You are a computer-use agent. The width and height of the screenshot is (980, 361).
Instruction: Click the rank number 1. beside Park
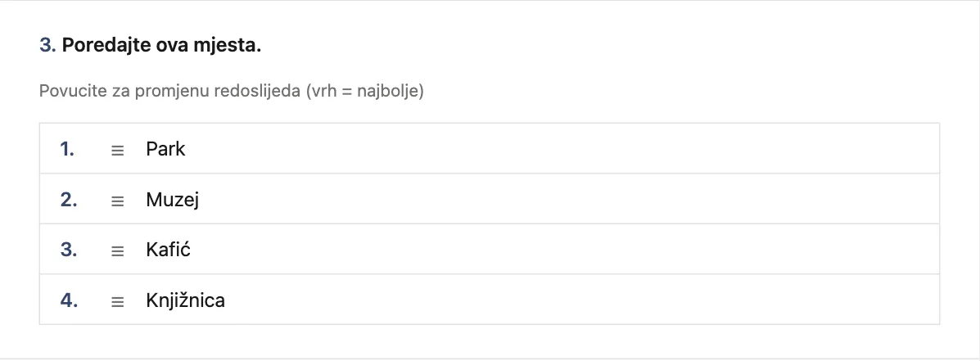pos(67,149)
